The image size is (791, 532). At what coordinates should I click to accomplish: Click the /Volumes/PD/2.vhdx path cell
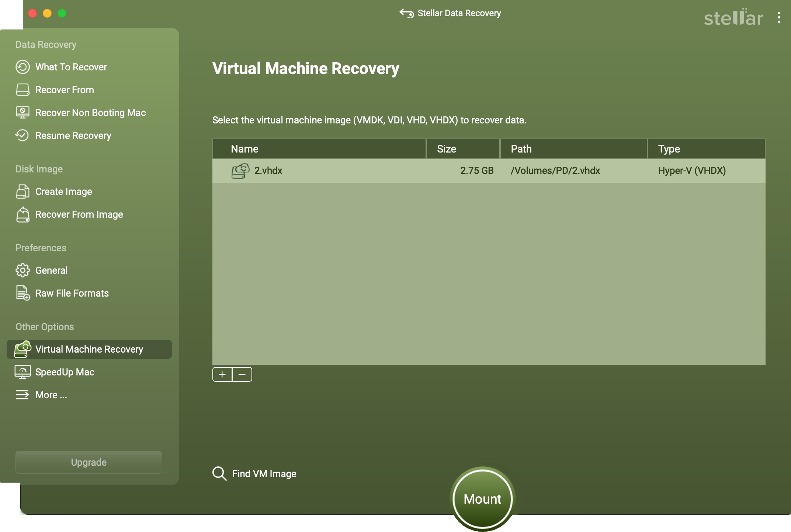555,171
